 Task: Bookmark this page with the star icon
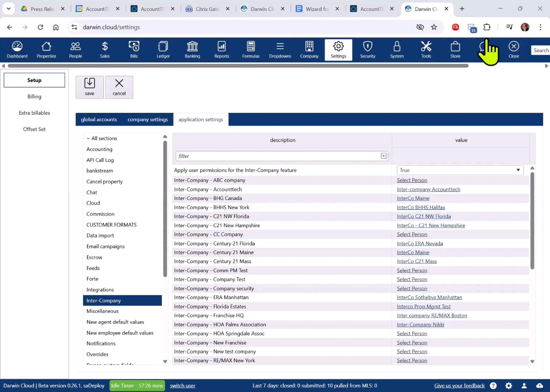(x=434, y=27)
